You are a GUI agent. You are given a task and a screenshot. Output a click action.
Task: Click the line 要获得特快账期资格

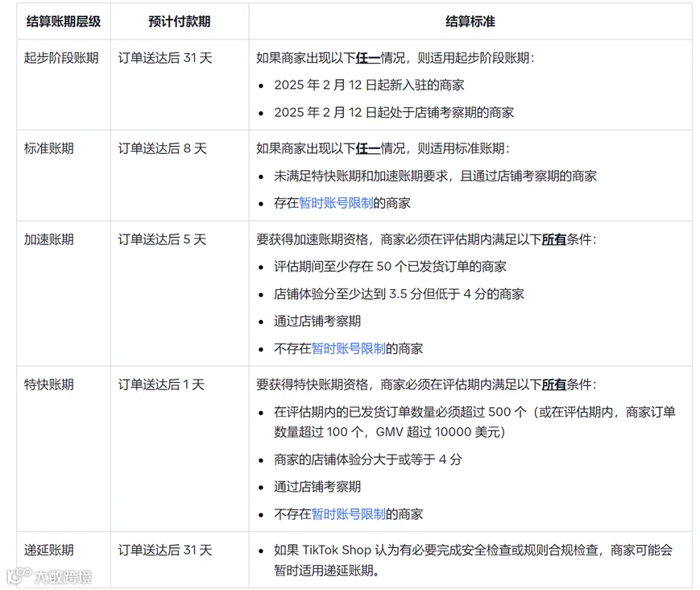click(x=426, y=384)
